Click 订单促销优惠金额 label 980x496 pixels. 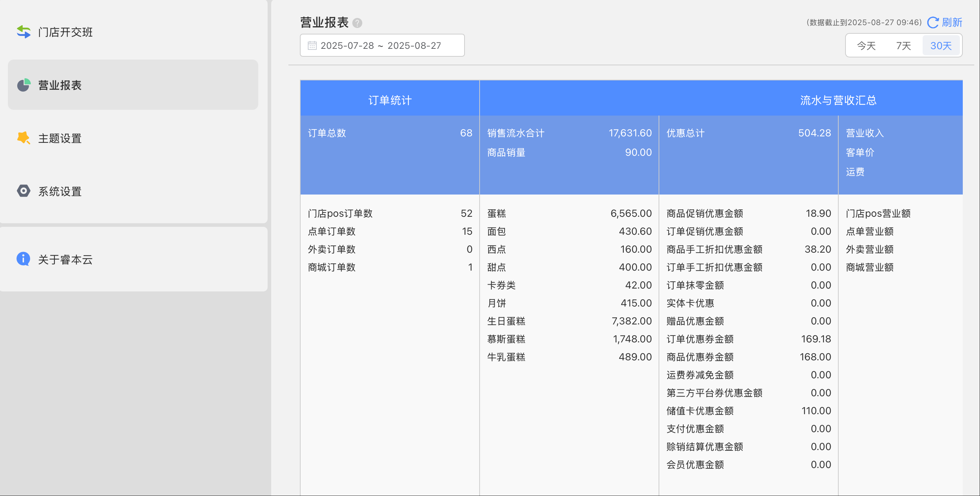click(705, 231)
